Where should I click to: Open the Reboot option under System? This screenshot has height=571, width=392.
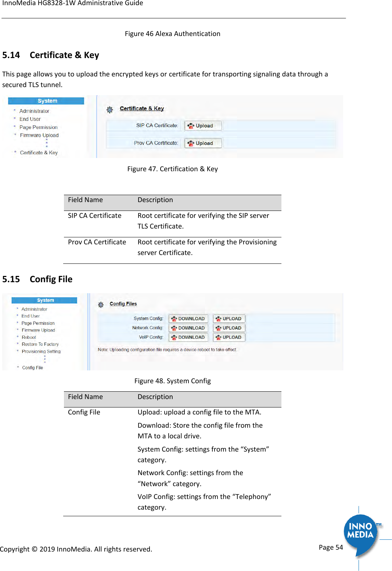pos(28,337)
